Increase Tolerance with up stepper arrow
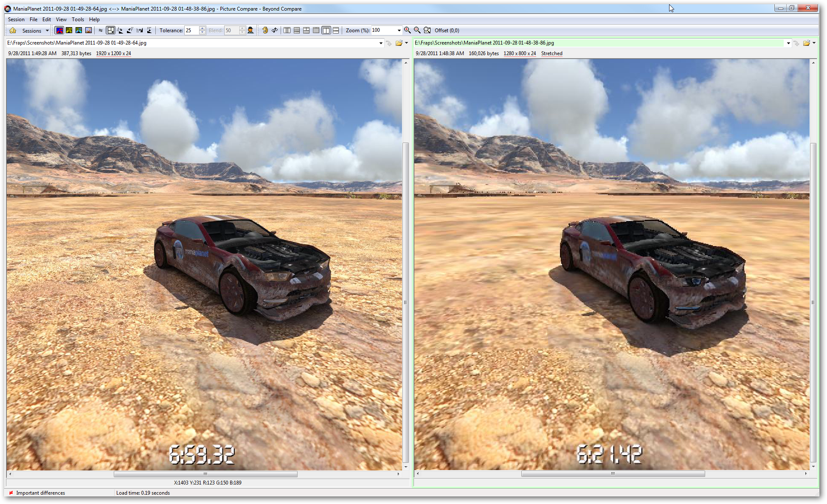 (x=203, y=28)
